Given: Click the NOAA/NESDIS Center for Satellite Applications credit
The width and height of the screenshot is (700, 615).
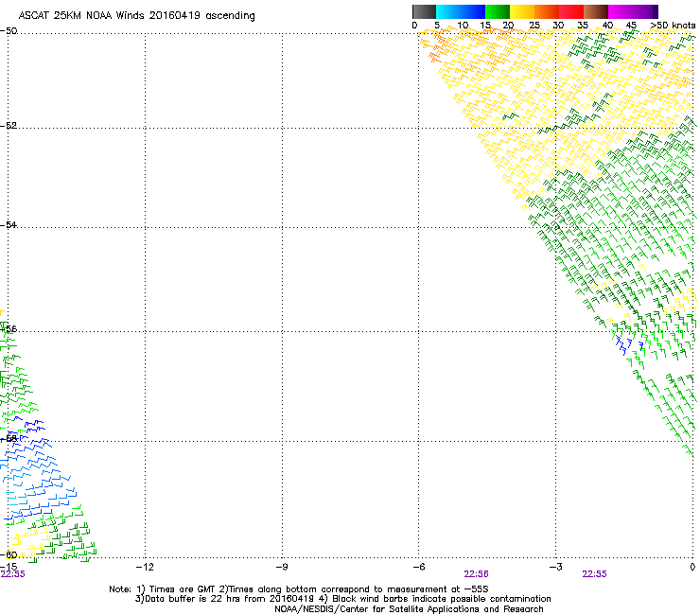Looking at the screenshot, I should tap(409, 609).
